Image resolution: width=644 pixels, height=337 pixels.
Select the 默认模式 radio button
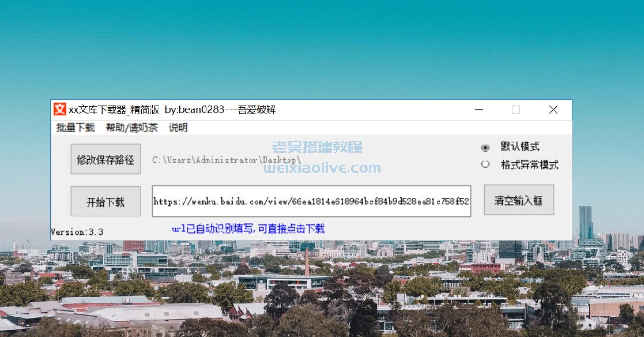(x=486, y=148)
